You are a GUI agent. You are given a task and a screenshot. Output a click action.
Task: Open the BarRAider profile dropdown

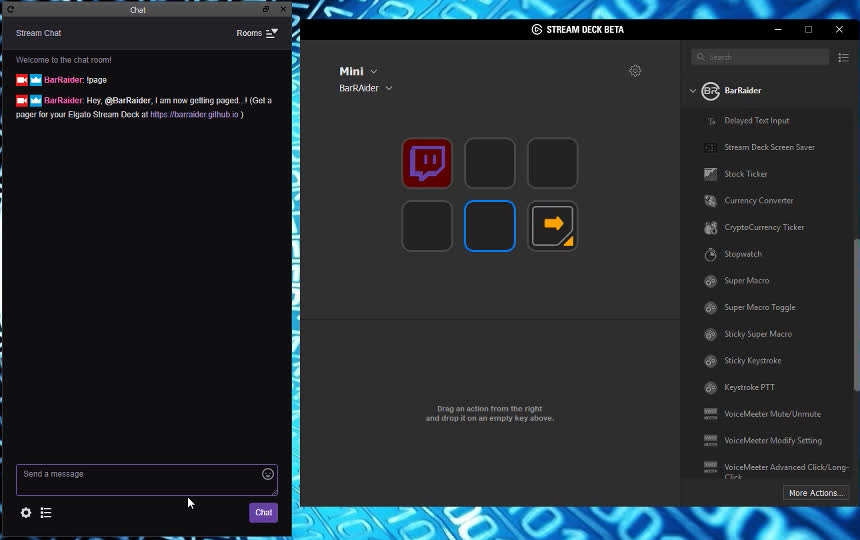click(366, 88)
